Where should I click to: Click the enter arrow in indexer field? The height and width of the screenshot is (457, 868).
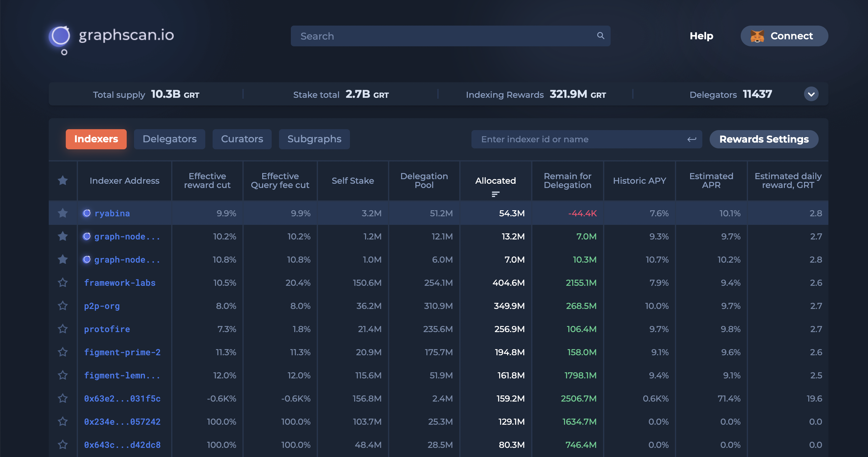coord(691,139)
